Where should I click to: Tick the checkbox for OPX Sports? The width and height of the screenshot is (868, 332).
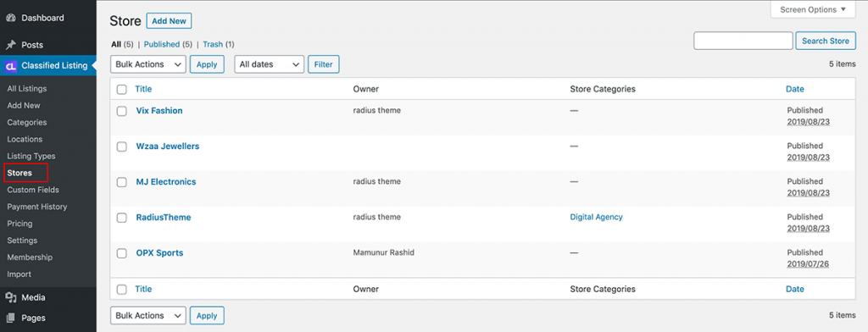click(122, 253)
